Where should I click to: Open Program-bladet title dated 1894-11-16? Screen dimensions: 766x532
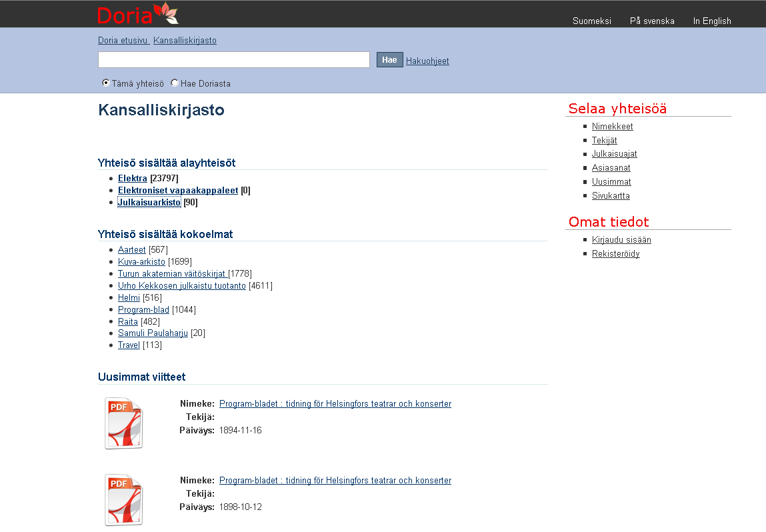click(335, 404)
